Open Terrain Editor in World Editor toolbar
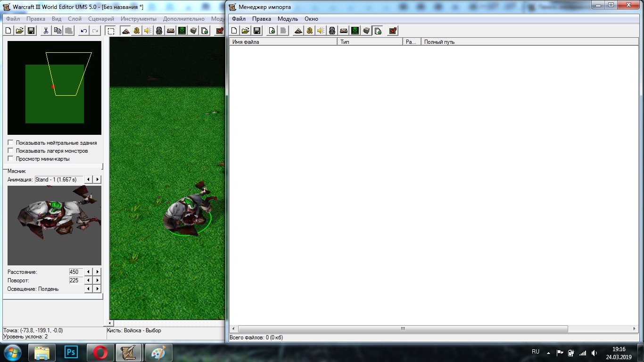The width and height of the screenshot is (644, 362). pos(125,31)
